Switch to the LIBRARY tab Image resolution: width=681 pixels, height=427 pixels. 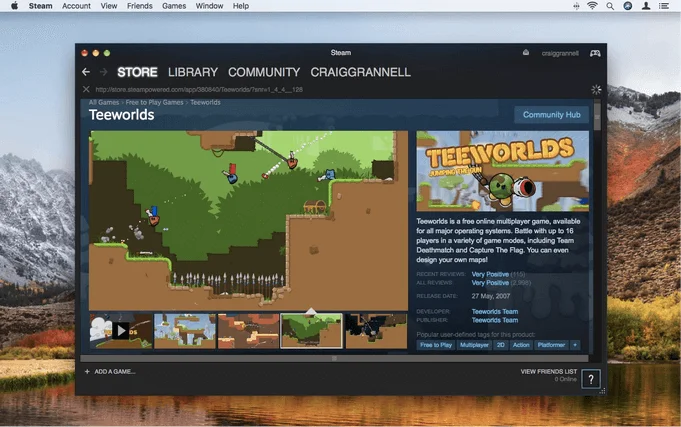pyautogui.click(x=193, y=72)
